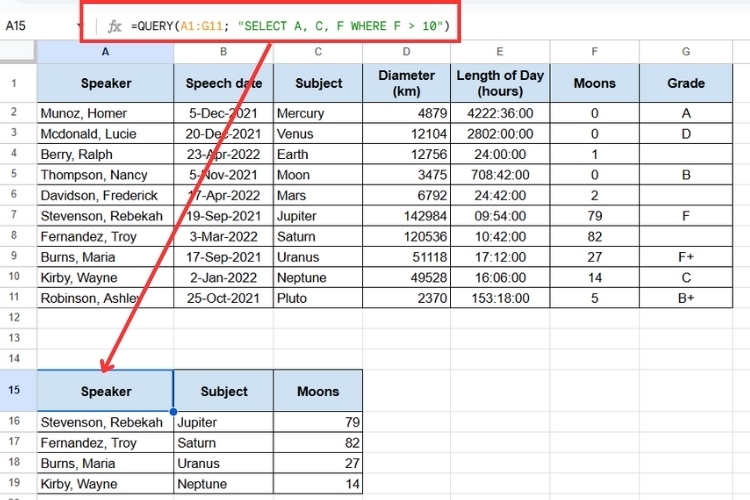Click Jupiter in the query result row 16
This screenshot has width=750, height=500.
click(x=223, y=422)
